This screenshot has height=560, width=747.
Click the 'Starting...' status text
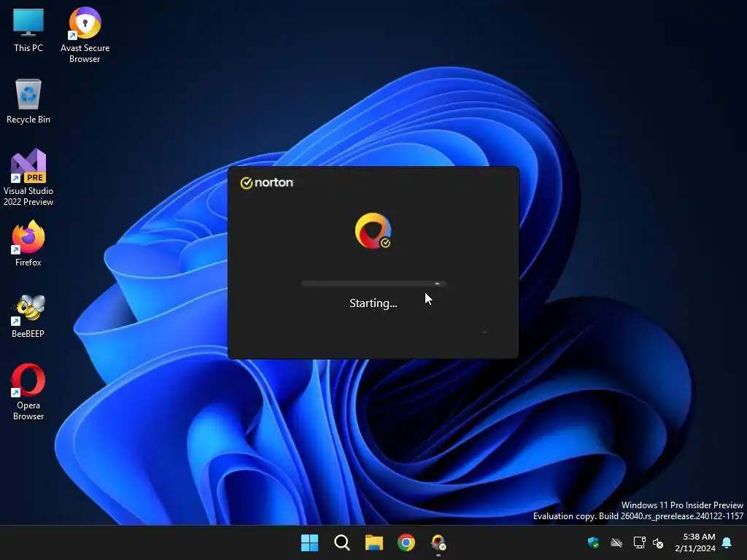[373, 303]
